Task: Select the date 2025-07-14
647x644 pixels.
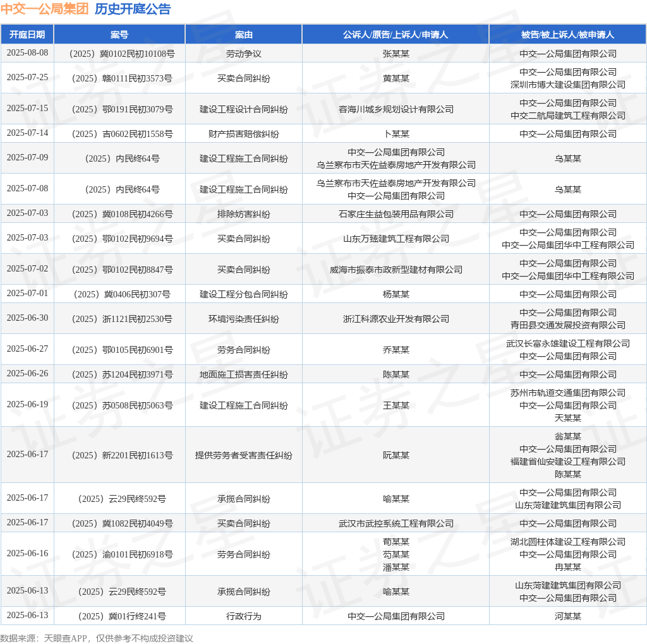Action: point(27,133)
